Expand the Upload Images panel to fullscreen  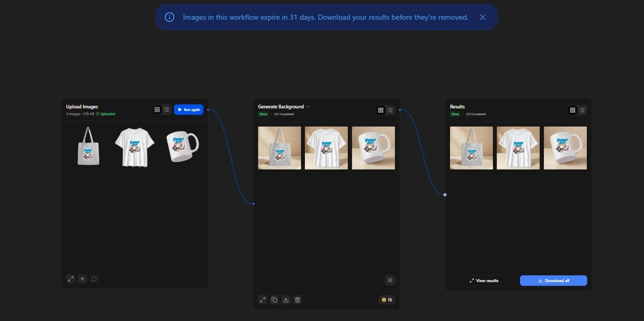(x=71, y=279)
